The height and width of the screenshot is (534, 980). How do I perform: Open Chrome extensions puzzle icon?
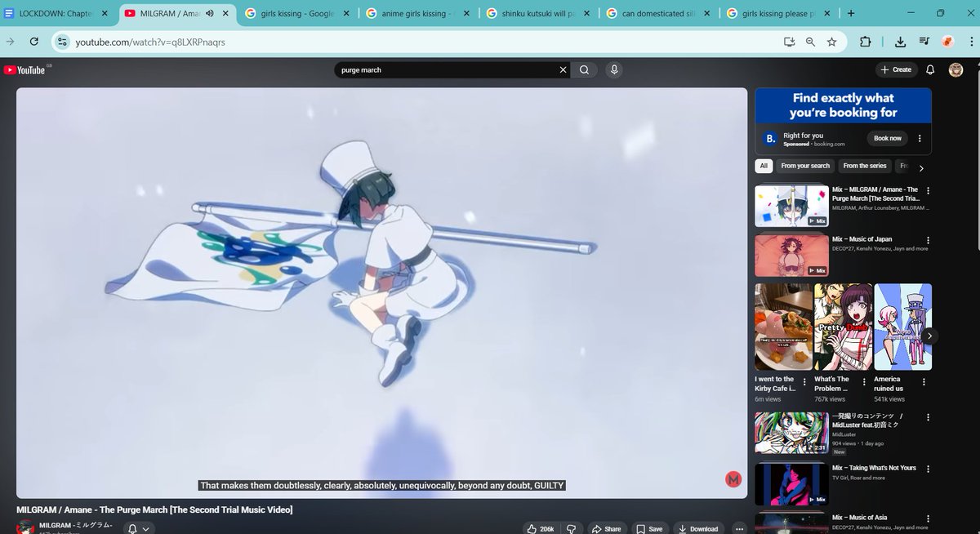pos(866,42)
